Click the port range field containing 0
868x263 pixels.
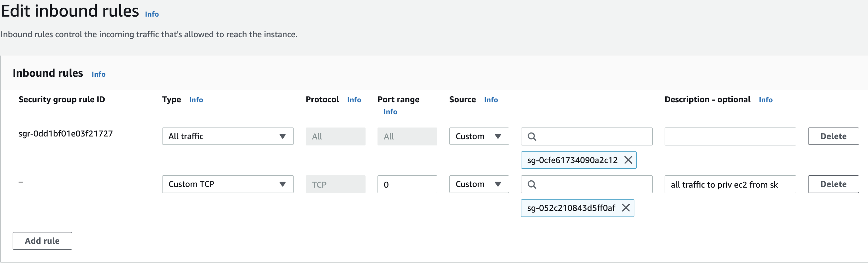pos(407,184)
